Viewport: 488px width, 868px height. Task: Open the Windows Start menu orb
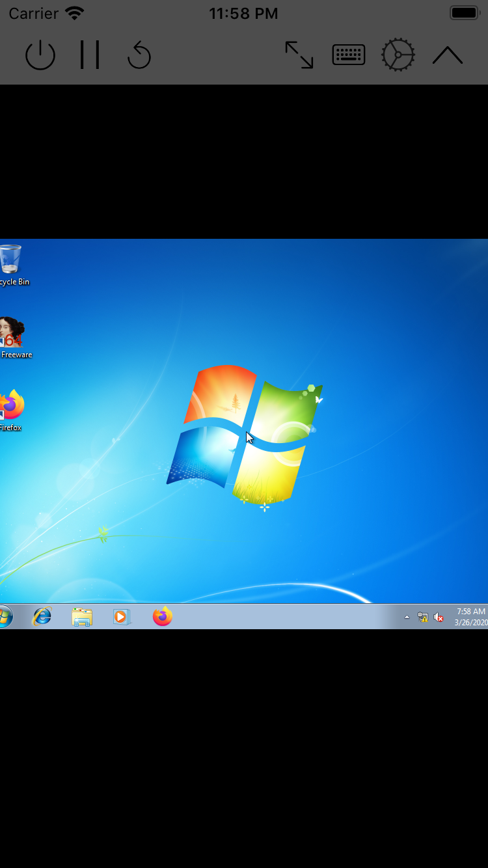[x=5, y=616]
